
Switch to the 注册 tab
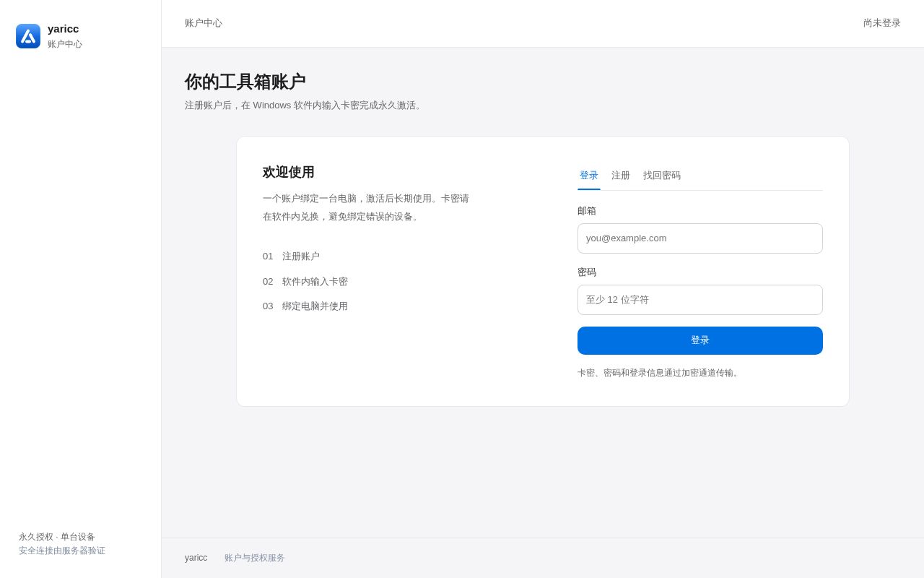(621, 176)
